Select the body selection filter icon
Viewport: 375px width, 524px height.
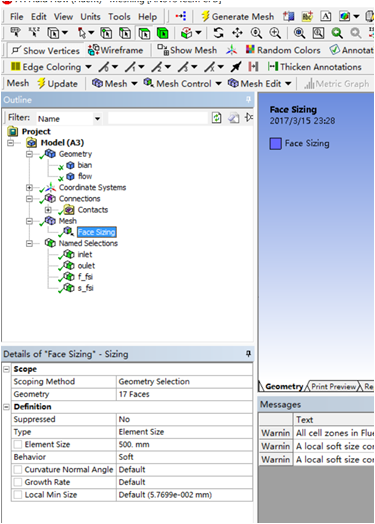[x=162, y=33]
